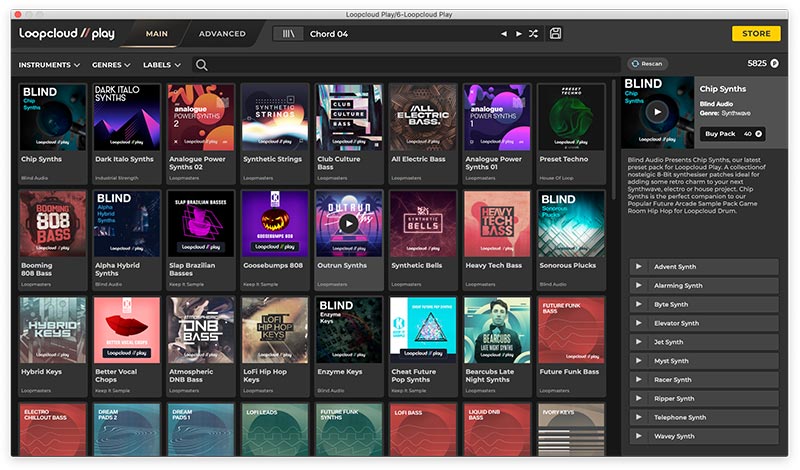The width and height of the screenshot is (800, 470).
Task: Click Buy Pack for 40 points
Action: tap(733, 134)
